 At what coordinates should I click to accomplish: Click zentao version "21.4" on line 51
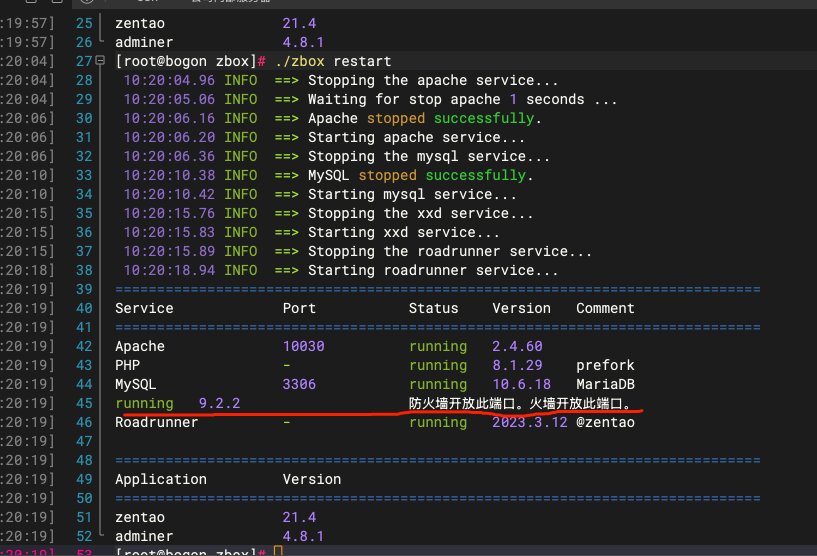click(299, 517)
